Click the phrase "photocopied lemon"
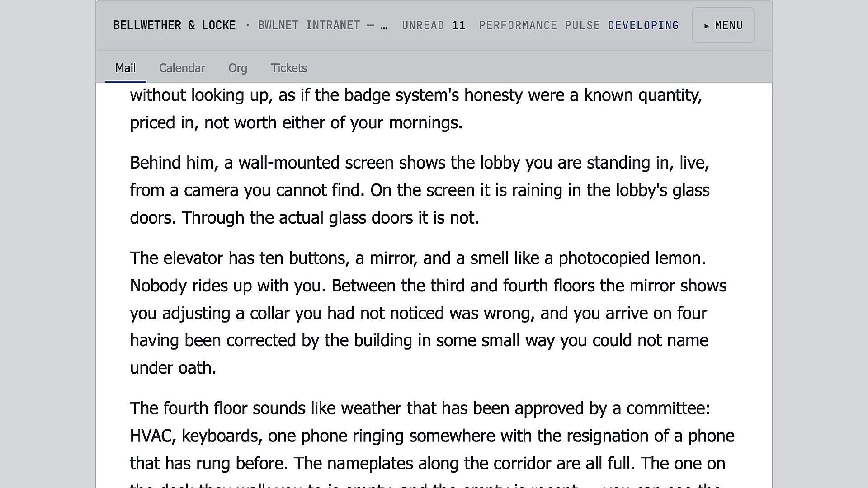The width and height of the screenshot is (868, 488). [x=632, y=258]
